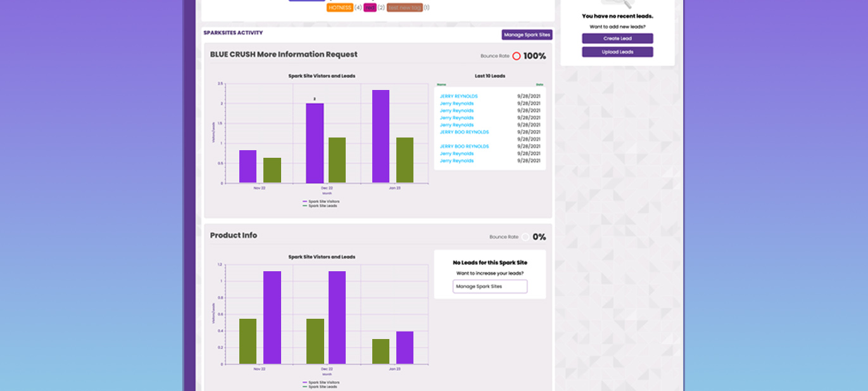Click the red bounce rate circle icon

pos(516,56)
